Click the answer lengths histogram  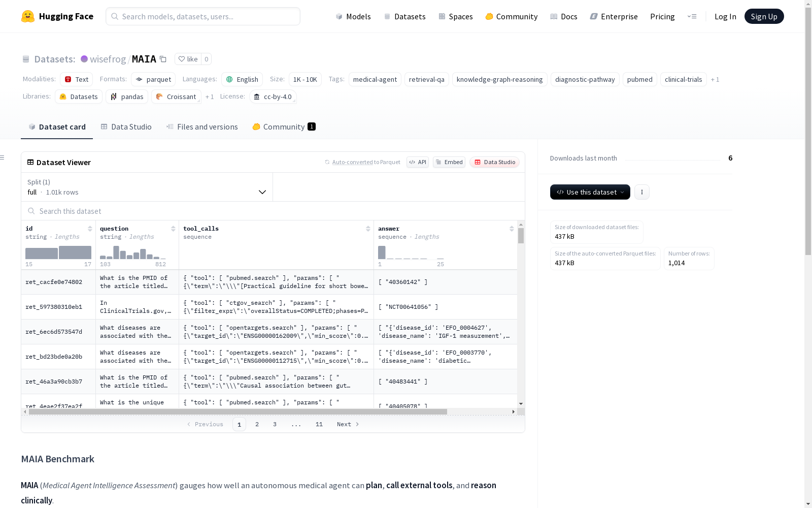pyautogui.click(x=411, y=252)
